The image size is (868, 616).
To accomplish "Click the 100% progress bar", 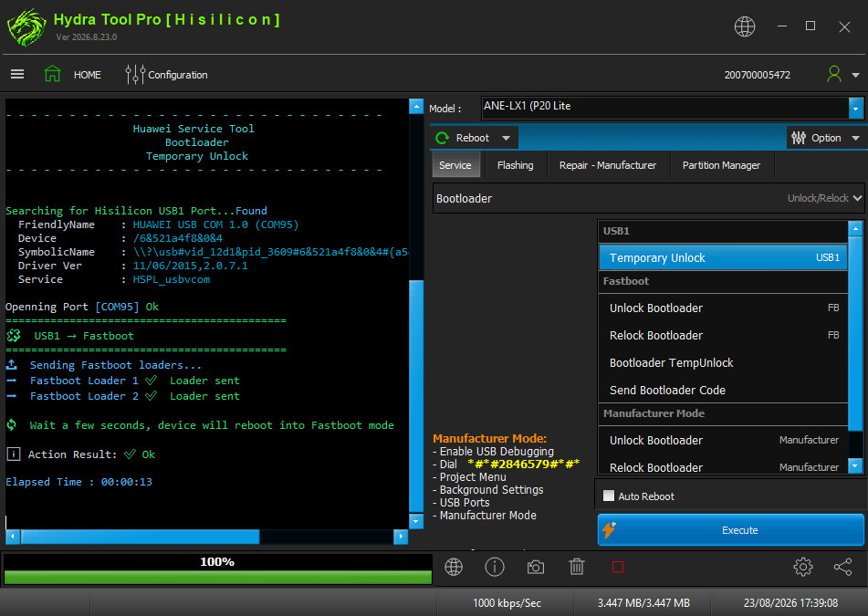I will click(x=217, y=569).
